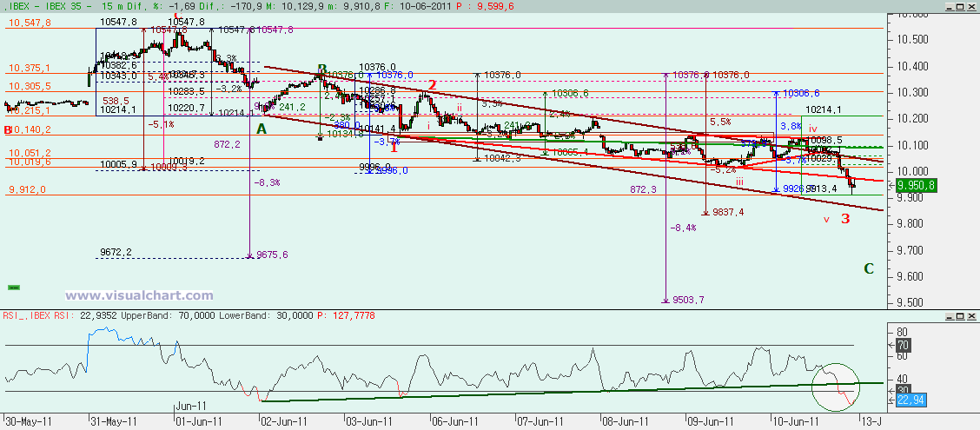
Task: Click the purple -8,3% measurement label
Action: tap(267, 182)
